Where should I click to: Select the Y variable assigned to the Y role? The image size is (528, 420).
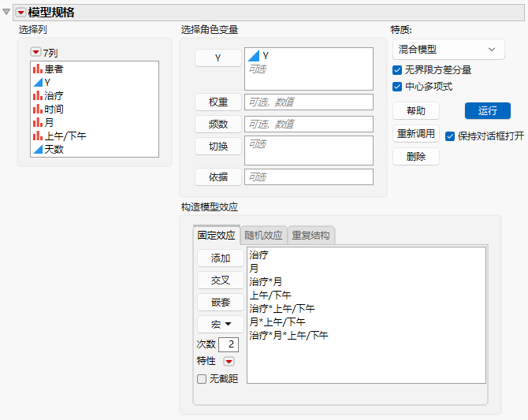258,56
